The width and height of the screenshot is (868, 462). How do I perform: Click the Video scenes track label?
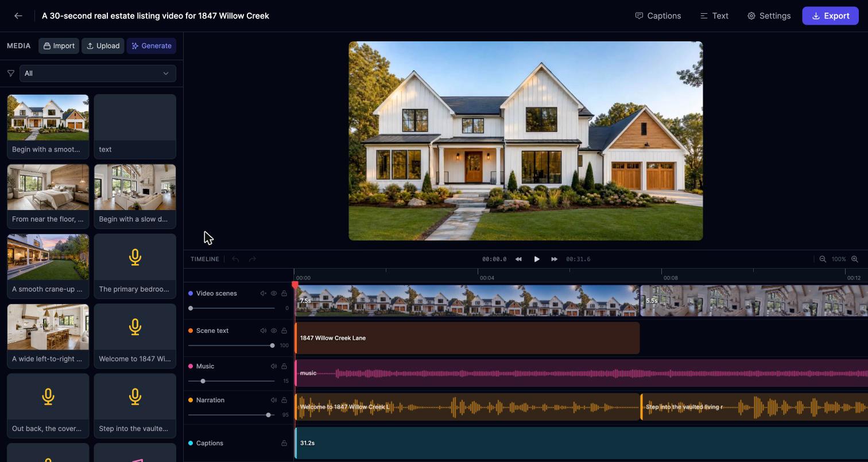216,293
